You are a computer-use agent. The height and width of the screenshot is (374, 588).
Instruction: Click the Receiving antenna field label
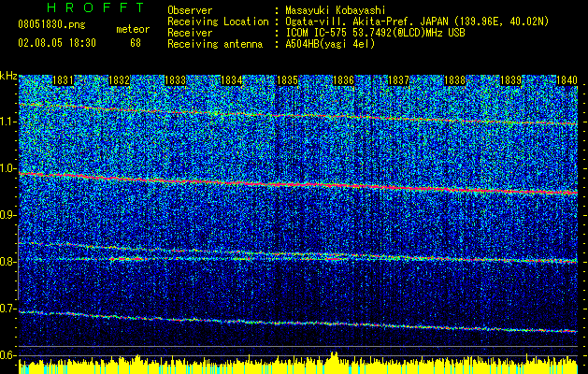(215, 44)
